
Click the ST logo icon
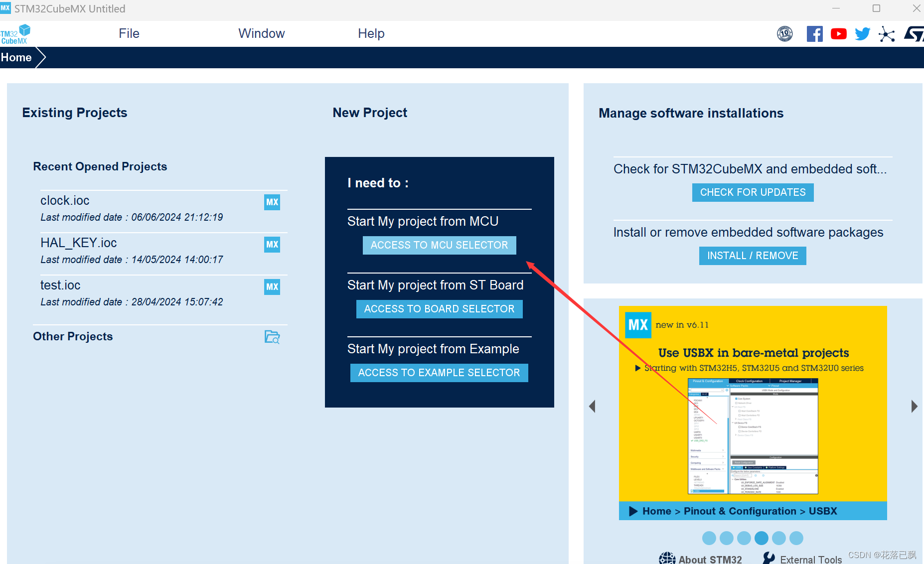tap(914, 34)
